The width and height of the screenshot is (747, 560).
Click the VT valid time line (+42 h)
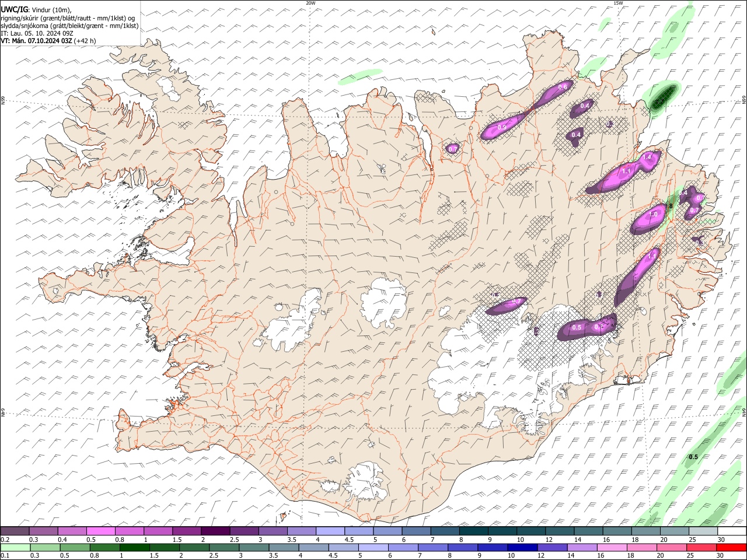48,41
